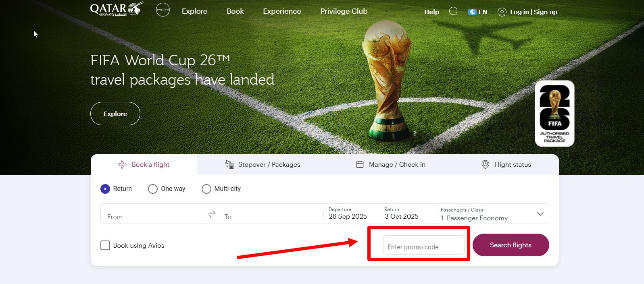
Task: Enable Book using Avios checkbox
Action: click(105, 245)
